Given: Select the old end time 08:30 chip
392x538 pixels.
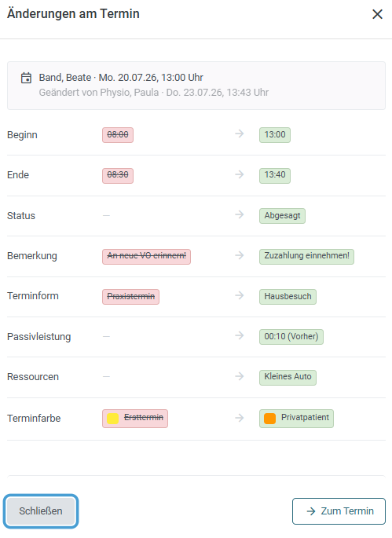Looking at the screenshot, I should coord(118,175).
